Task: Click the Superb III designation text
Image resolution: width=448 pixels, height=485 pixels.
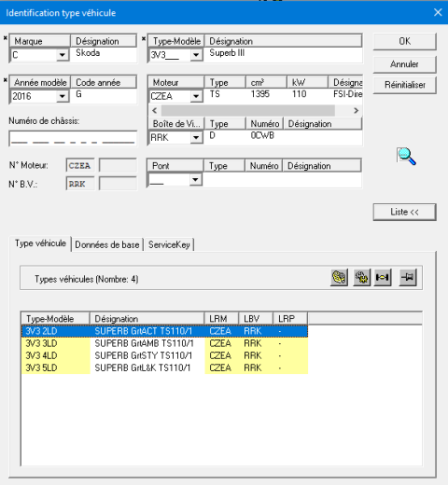Action: pos(227,53)
